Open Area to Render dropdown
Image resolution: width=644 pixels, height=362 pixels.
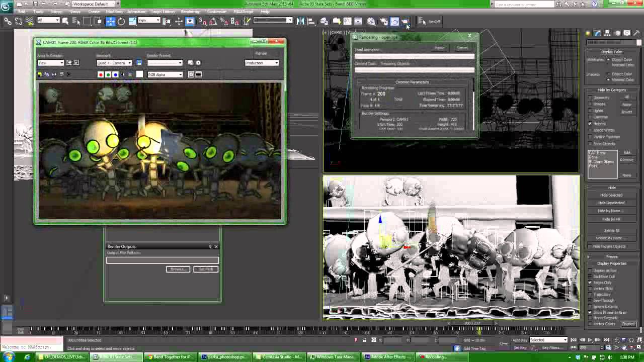[51, 63]
